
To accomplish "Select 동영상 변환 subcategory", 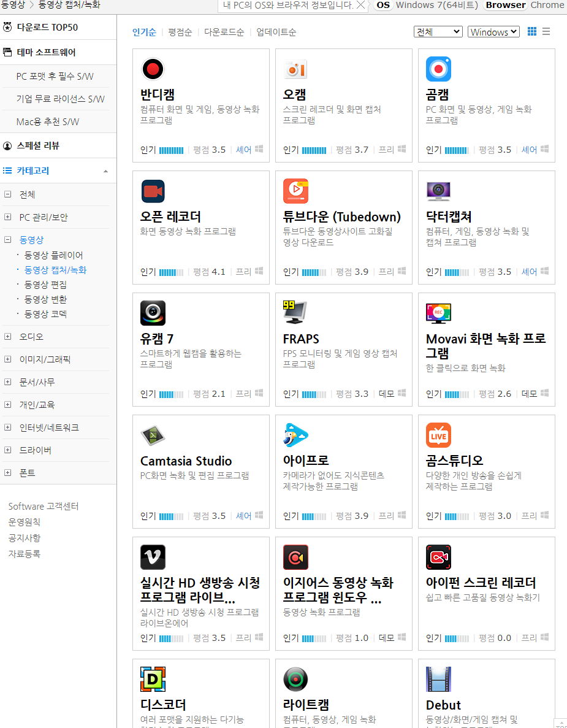I will click(45, 299).
